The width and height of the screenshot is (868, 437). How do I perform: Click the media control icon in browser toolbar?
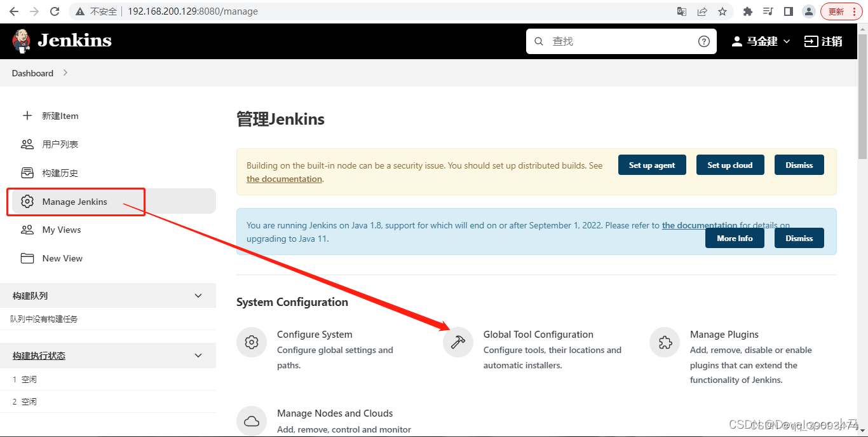tap(768, 11)
